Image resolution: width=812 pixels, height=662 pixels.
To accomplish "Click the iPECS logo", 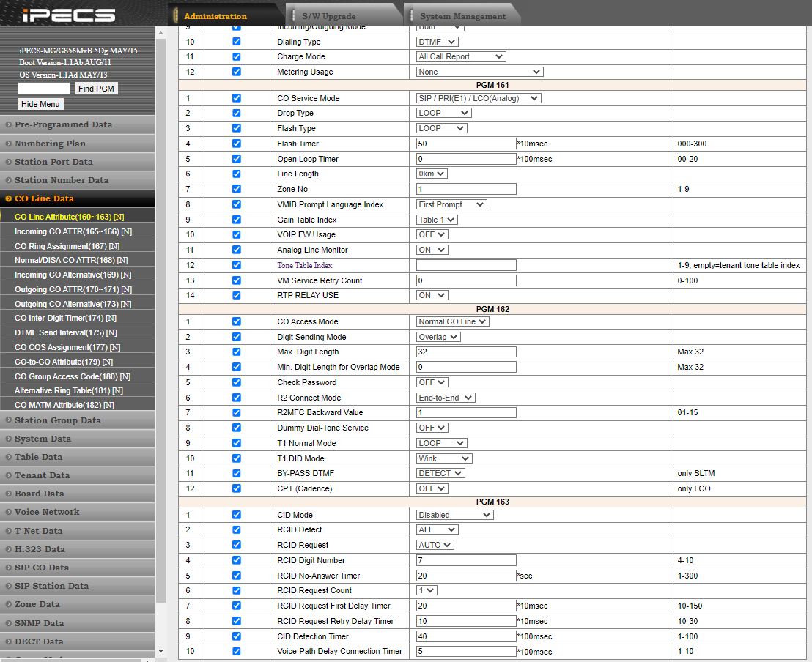I will (x=69, y=15).
